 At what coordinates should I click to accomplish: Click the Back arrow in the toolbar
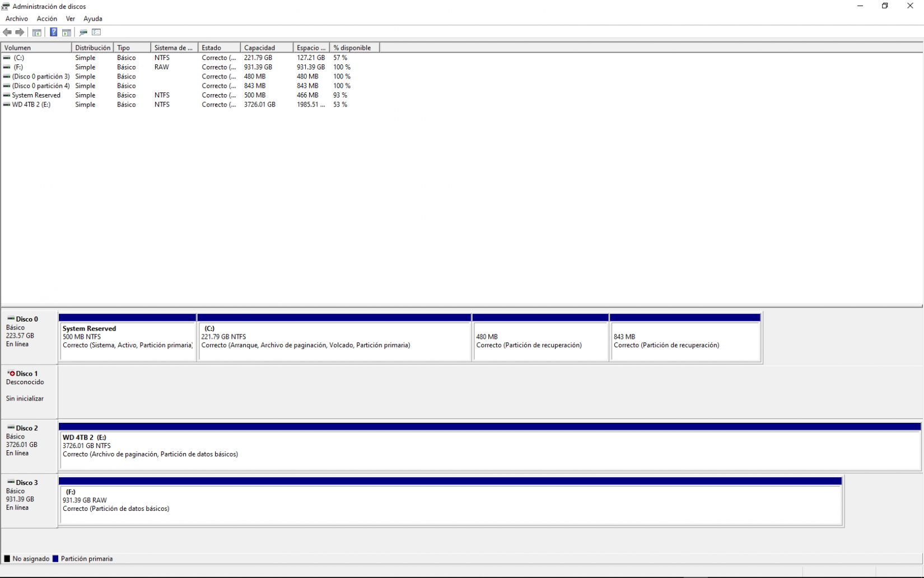point(7,32)
